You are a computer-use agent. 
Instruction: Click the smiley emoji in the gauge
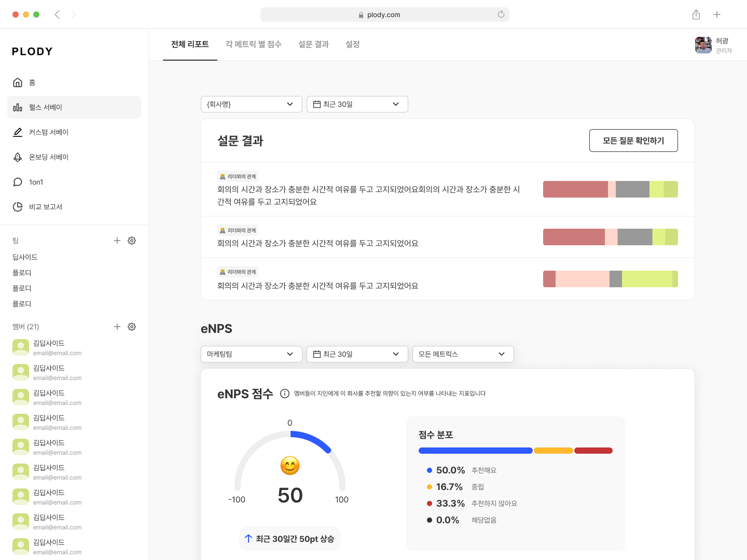coord(290,466)
